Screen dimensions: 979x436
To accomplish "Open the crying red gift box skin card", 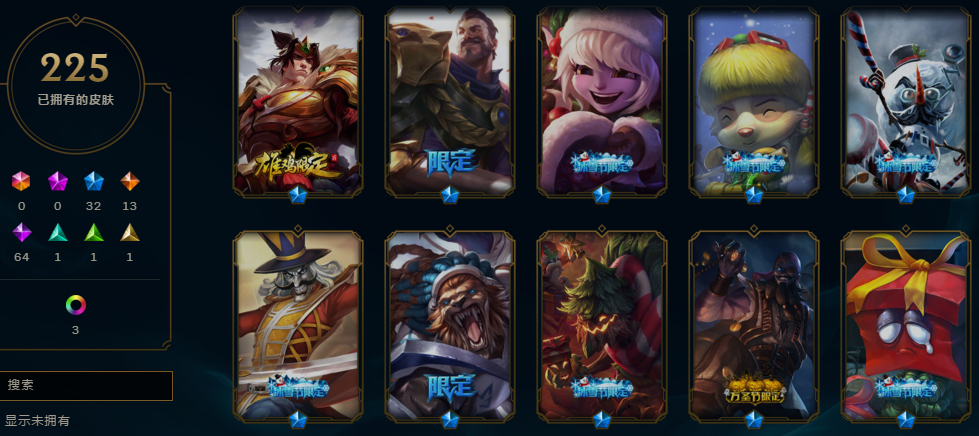I will coord(906,326).
